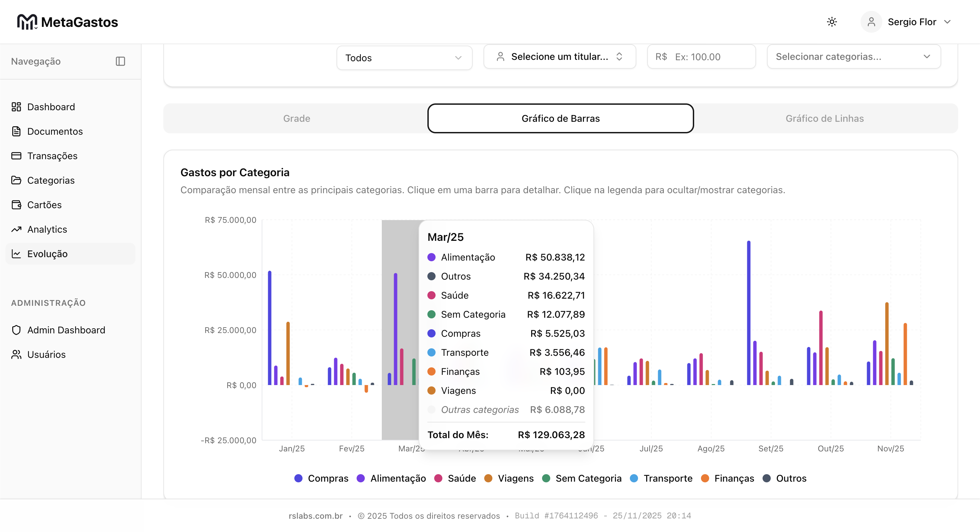Click the Outros dark swatch in the legend

pos(767,478)
